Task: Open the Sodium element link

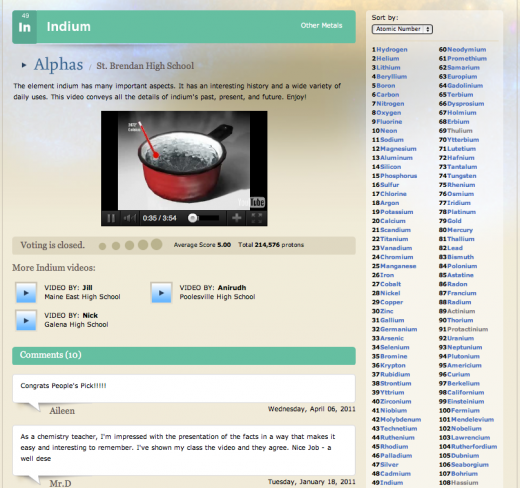Action: tap(392, 140)
